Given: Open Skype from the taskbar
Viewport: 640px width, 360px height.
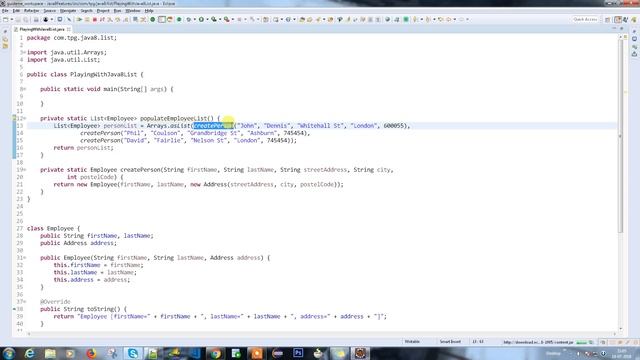Looking at the screenshot, I should click(x=133, y=353).
